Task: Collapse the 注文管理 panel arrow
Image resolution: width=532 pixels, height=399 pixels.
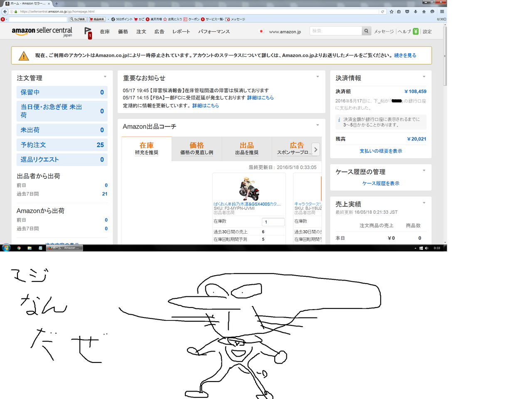Action: coord(105,77)
